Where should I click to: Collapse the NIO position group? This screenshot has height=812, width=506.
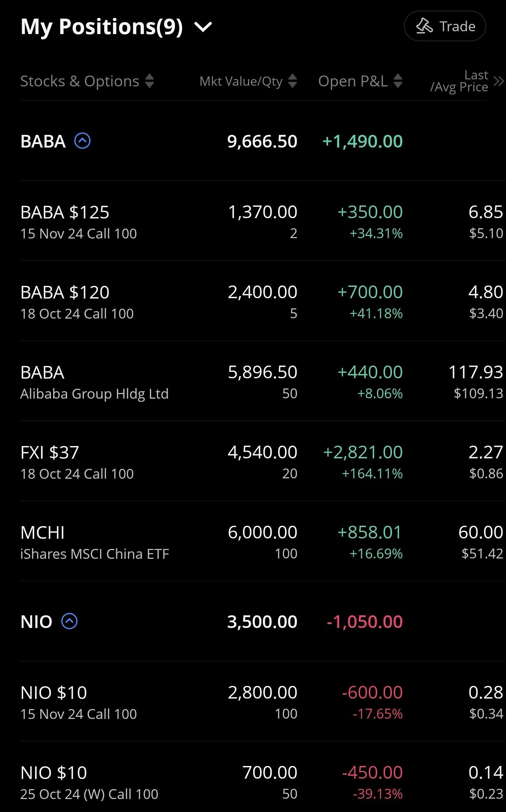[x=69, y=621]
